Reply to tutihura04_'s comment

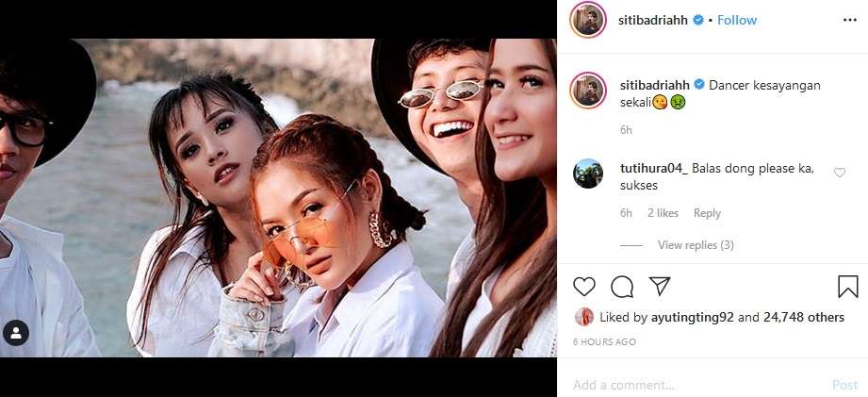pos(707,213)
